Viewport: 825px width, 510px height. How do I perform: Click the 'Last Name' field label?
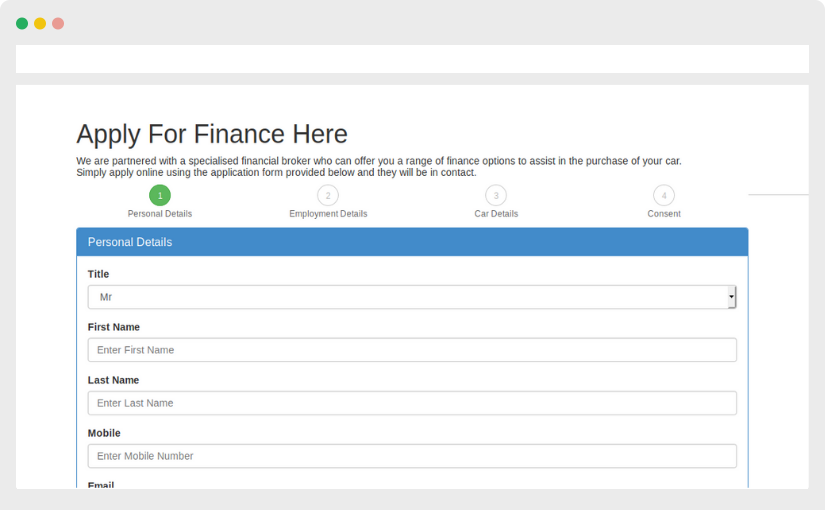click(113, 380)
